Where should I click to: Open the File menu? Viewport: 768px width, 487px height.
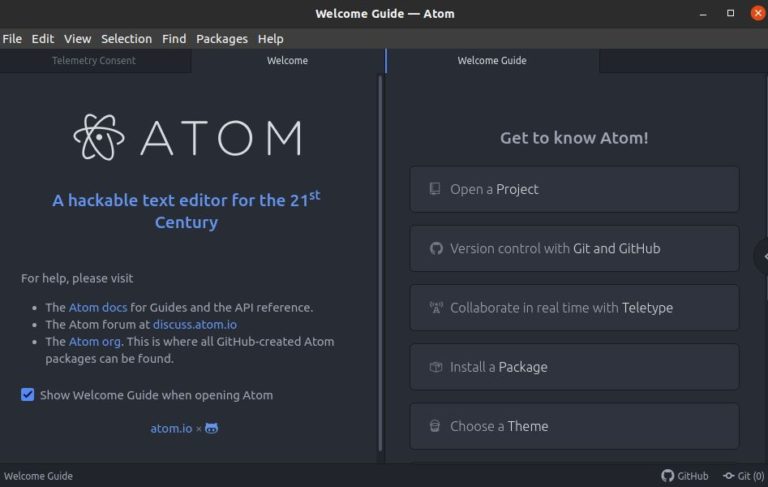click(x=12, y=39)
